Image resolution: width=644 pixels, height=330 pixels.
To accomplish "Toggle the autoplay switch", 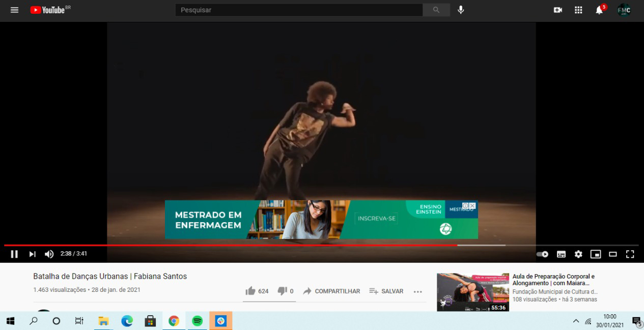I will 542,254.
